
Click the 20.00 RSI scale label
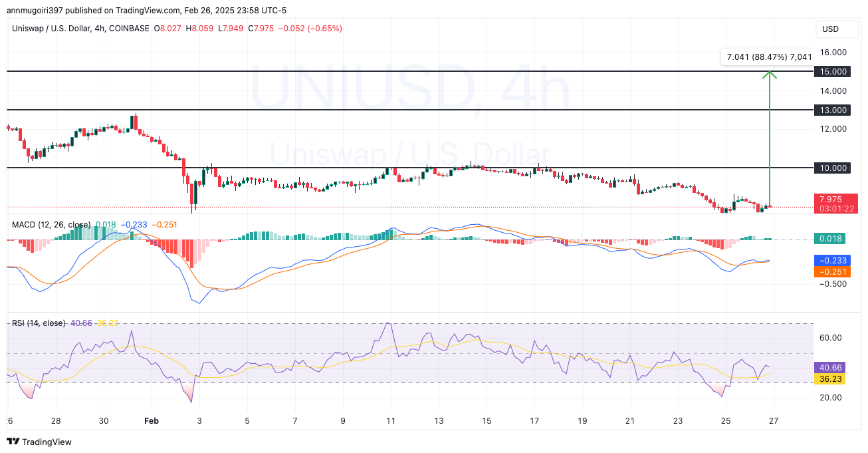[x=831, y=398]
